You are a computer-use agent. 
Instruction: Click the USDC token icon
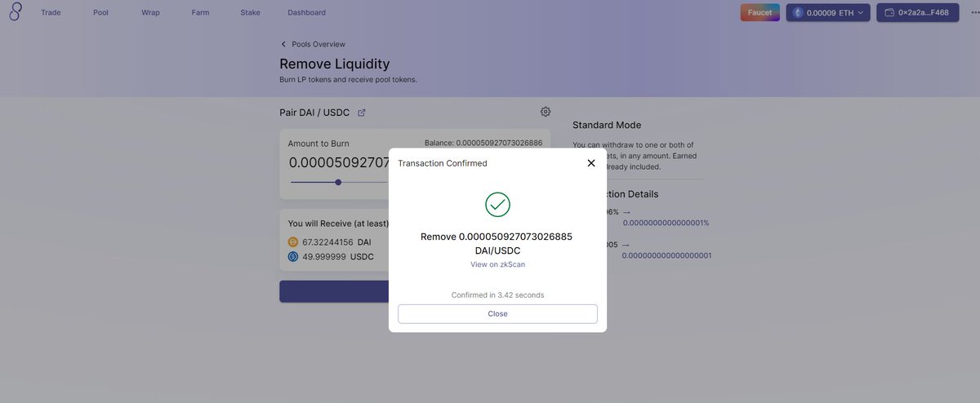[x=293, y=256]
